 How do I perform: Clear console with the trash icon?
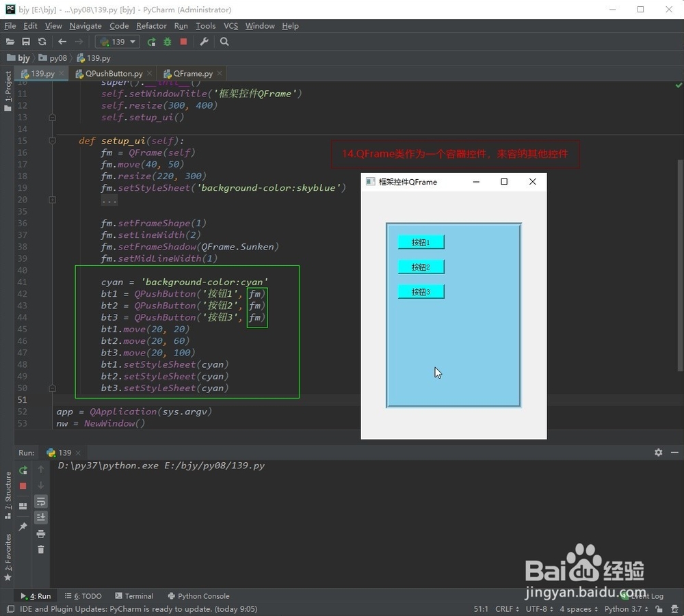pyautogui.click(x=40, y=549)
